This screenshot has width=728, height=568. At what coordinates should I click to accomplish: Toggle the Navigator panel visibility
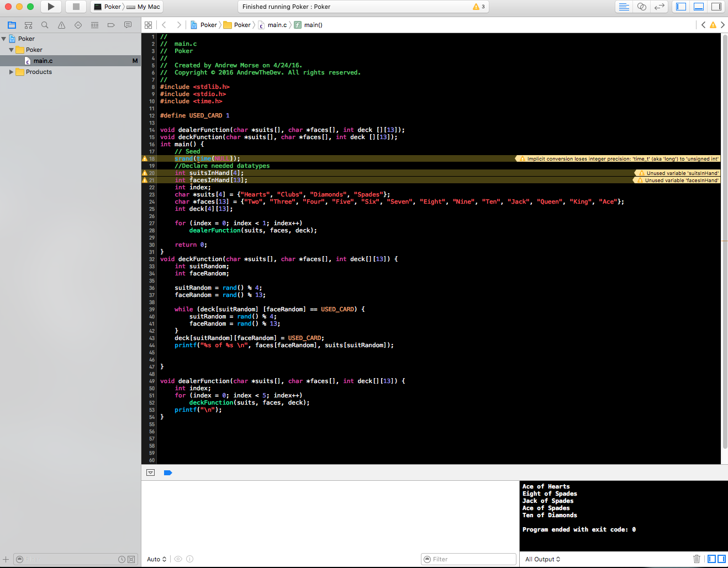[681, 7]
